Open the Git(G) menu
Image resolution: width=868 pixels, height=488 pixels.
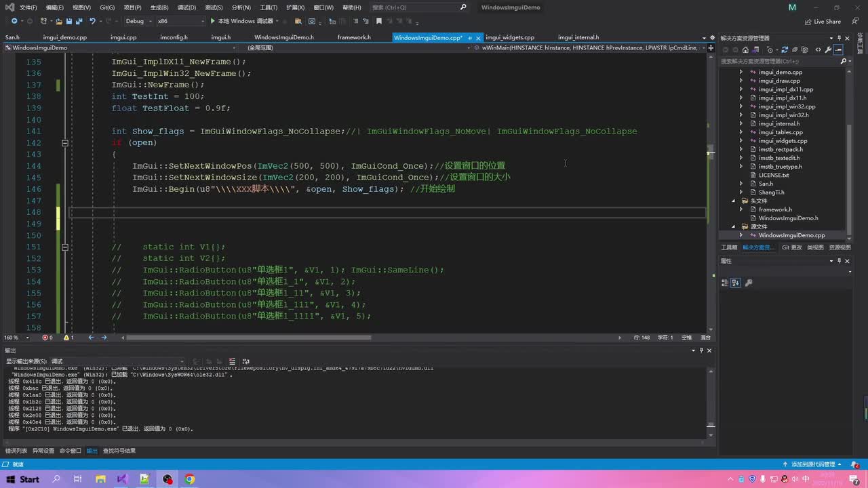point(107,7)
